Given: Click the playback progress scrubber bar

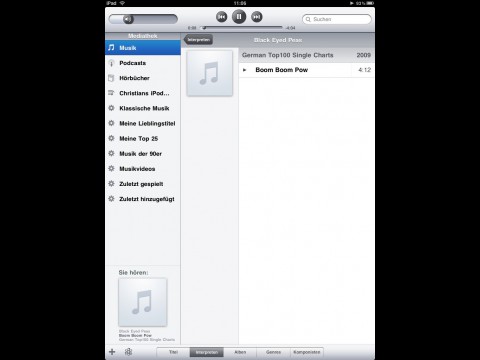Looking at the screenshot, I should [x=242, y=28].
